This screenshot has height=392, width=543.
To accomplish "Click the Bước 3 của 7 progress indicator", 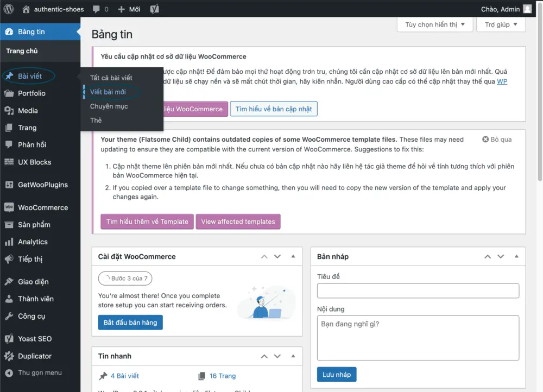I will pos(125,279).
